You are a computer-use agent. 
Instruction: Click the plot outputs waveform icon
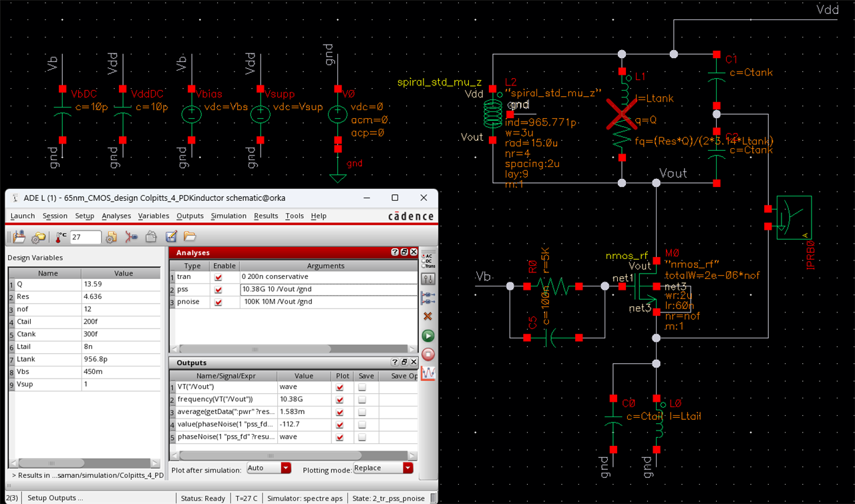pos(428,373)
